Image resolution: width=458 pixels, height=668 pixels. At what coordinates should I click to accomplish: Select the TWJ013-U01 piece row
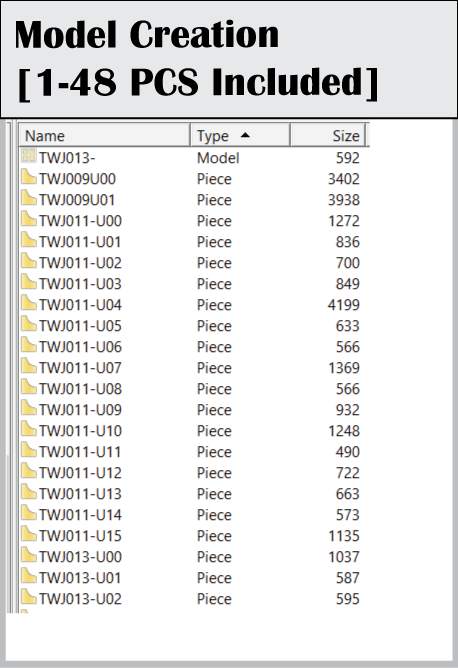click(191, 578)
